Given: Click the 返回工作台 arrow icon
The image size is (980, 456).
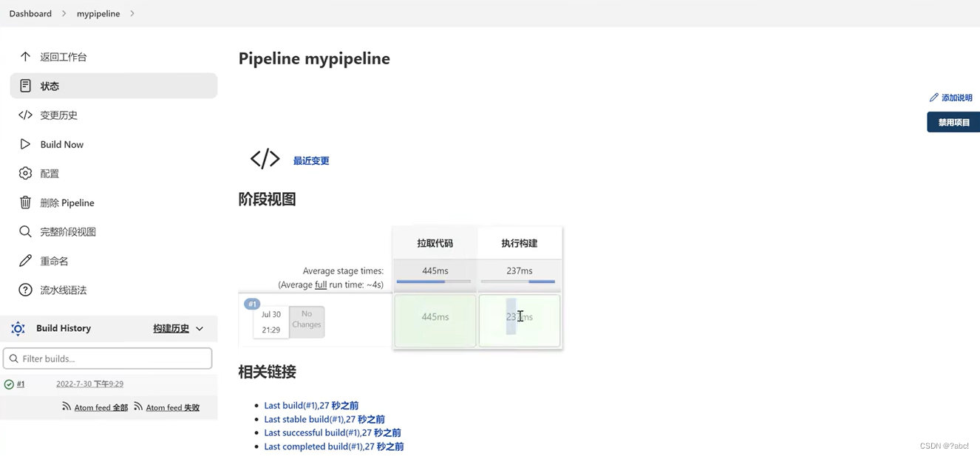Looking at the screenshot, I should click(x=24, y=56).
